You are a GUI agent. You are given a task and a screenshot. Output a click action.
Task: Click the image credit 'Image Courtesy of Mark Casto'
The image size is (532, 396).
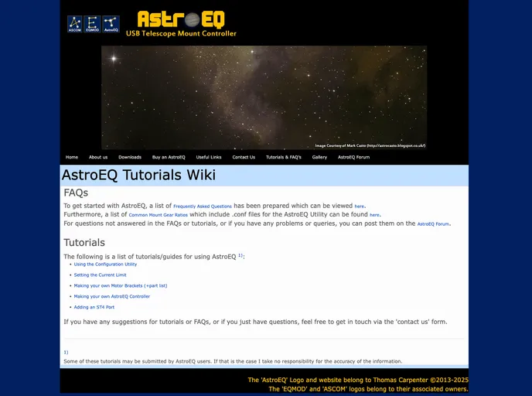(x=370, y=145)
